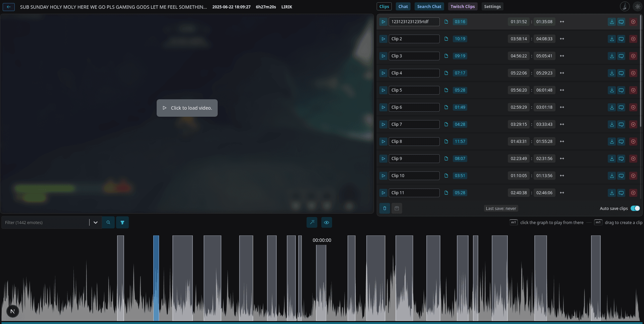Open the Clips tab

[384, 7]
